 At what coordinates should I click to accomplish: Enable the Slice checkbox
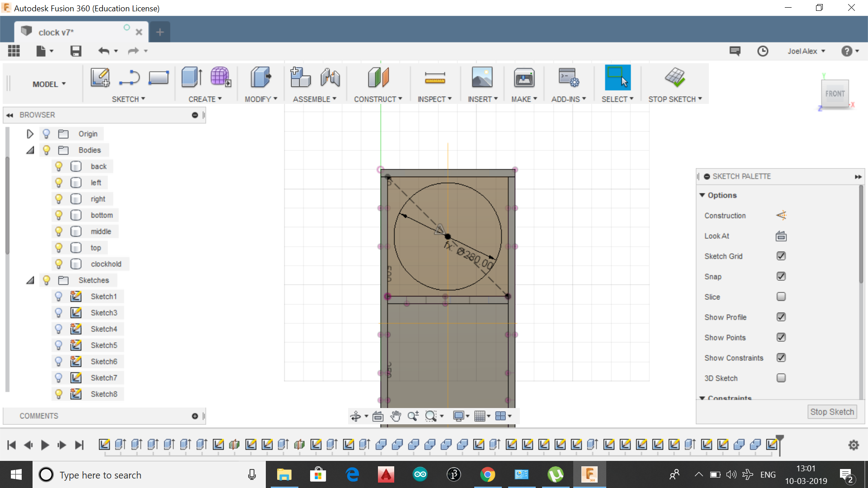tap(781, 297)
